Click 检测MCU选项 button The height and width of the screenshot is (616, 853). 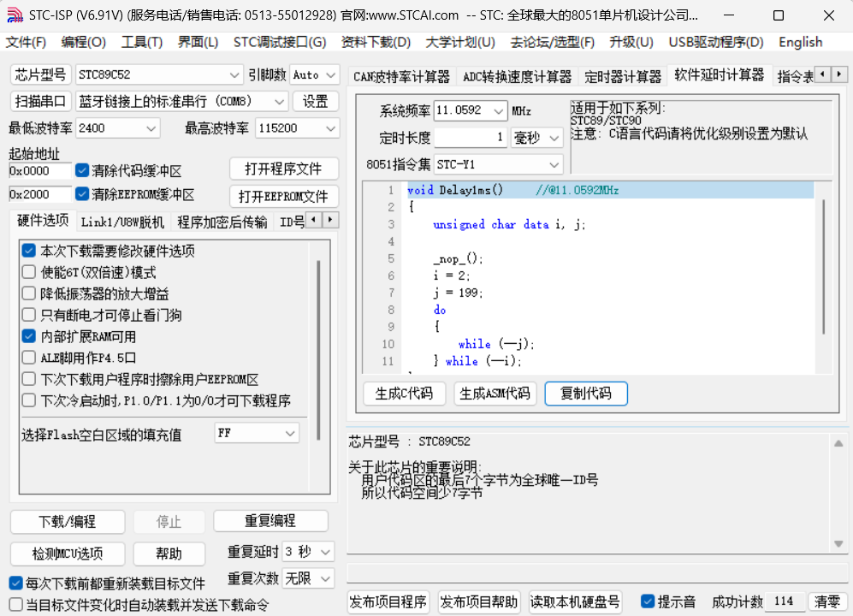click(x=68, y=554)
